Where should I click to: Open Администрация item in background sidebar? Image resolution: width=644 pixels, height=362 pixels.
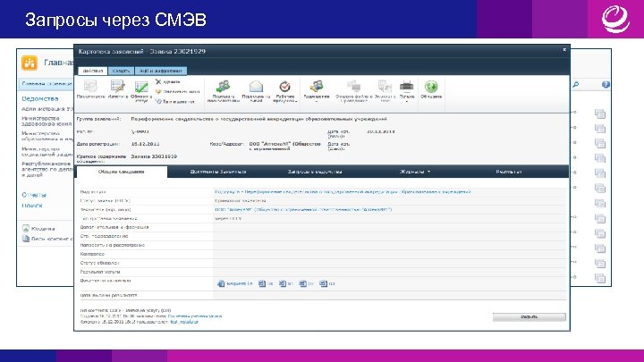pos(47,109)
